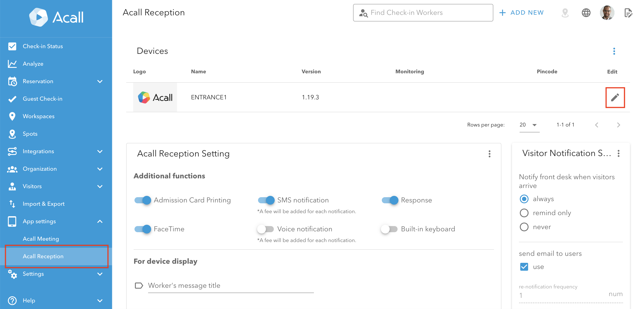Click the Guest Check-in checkmark icon

coord(12,99)
